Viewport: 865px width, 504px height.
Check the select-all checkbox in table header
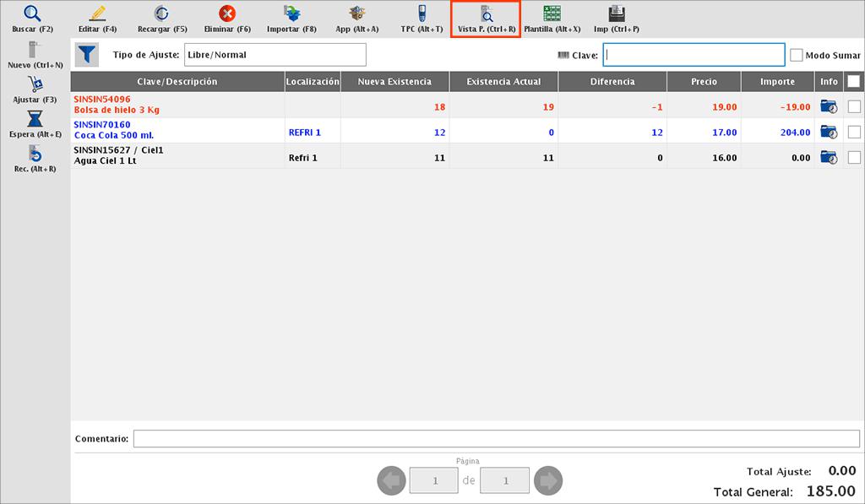pyautogui.click(x=854, y=82)
